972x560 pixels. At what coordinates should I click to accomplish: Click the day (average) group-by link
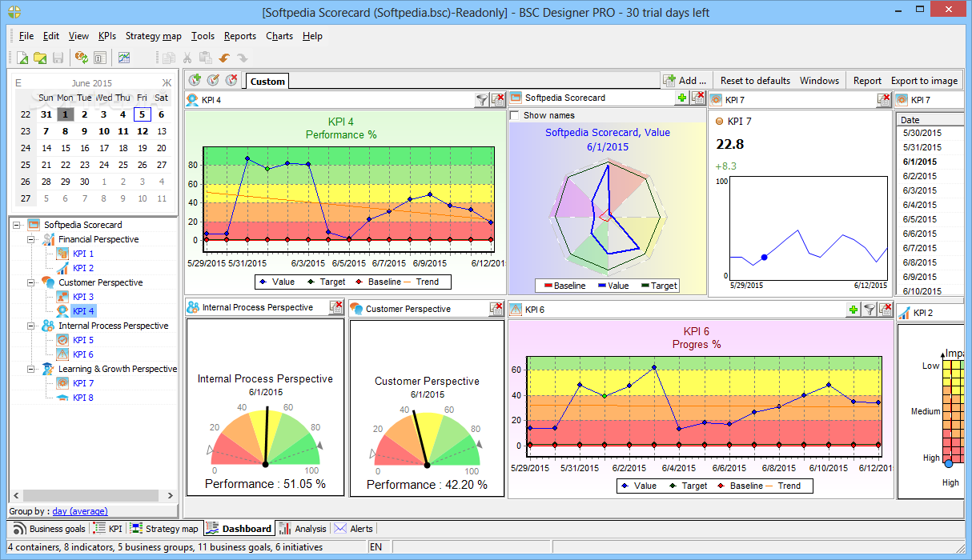tap(80, 511)
